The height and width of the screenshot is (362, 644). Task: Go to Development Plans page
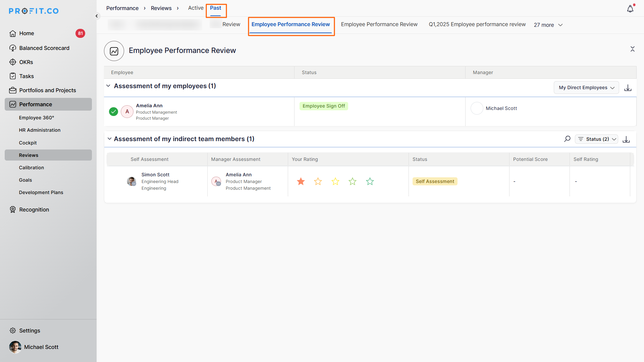tap(41, 192)
